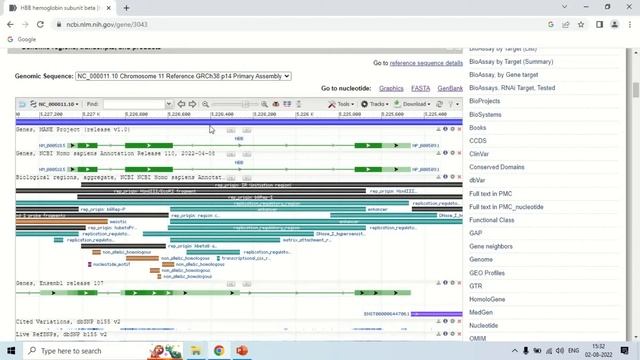The image size is (640, 360).
Task: Open Chrome three-dot menu
Action: click(630, 24)
